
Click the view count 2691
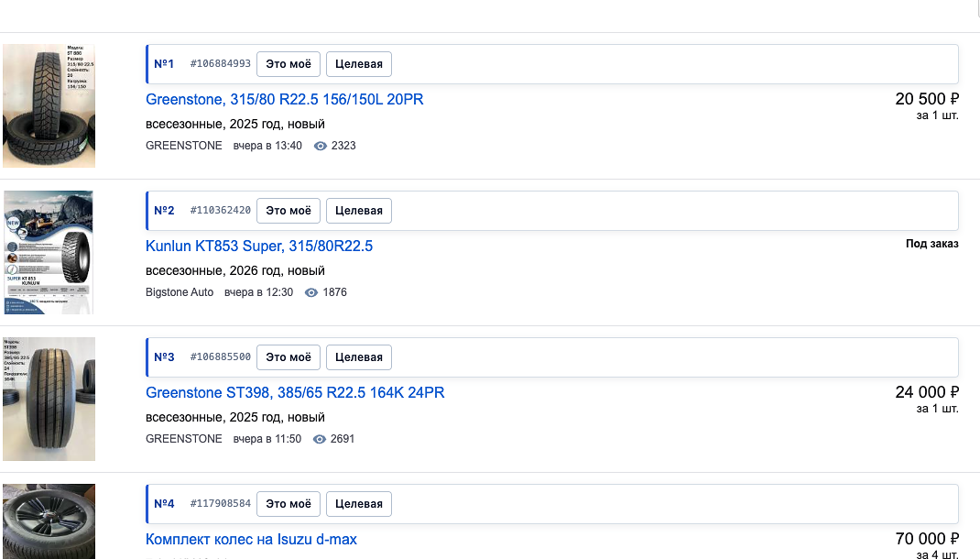point(343,439)
